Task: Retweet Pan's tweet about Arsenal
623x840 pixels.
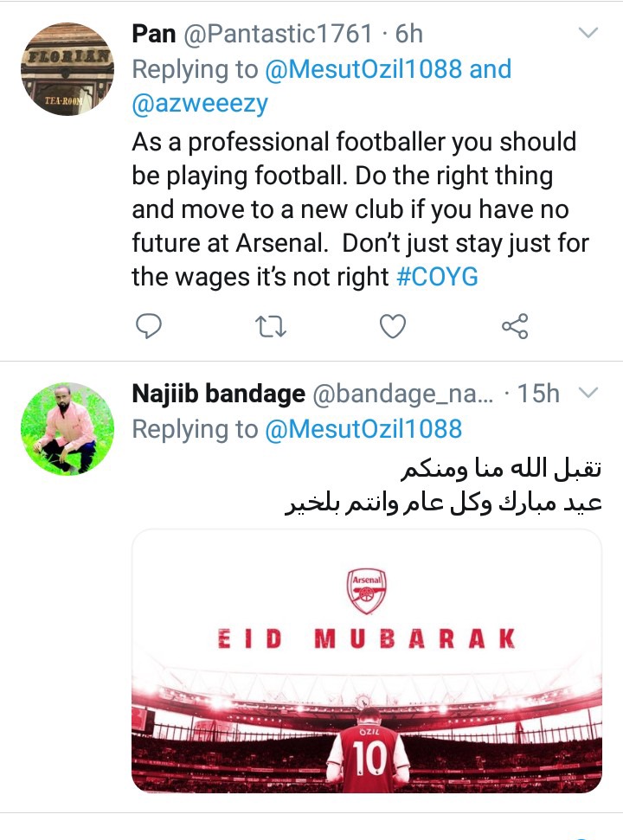Action: tap(272, 326)
